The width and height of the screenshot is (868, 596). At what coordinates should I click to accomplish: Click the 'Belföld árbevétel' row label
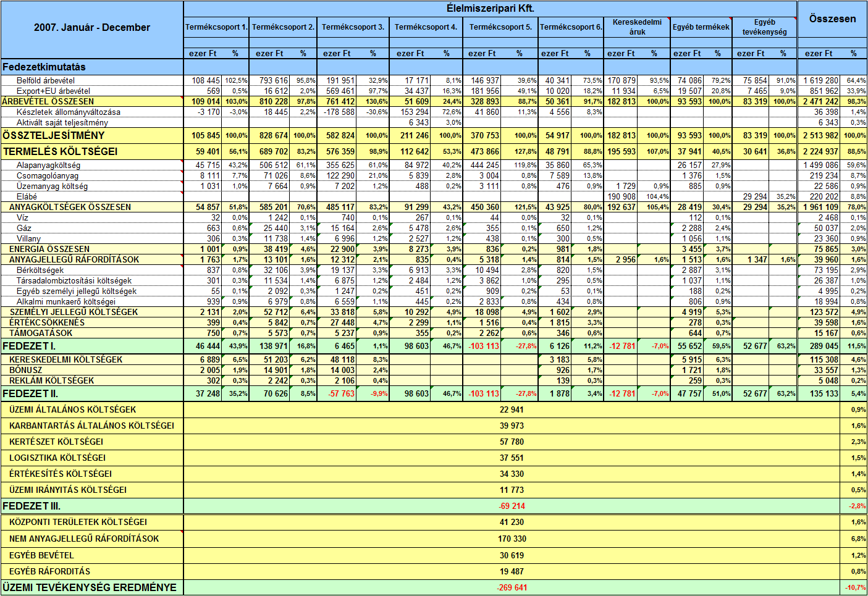click(46, 81)
